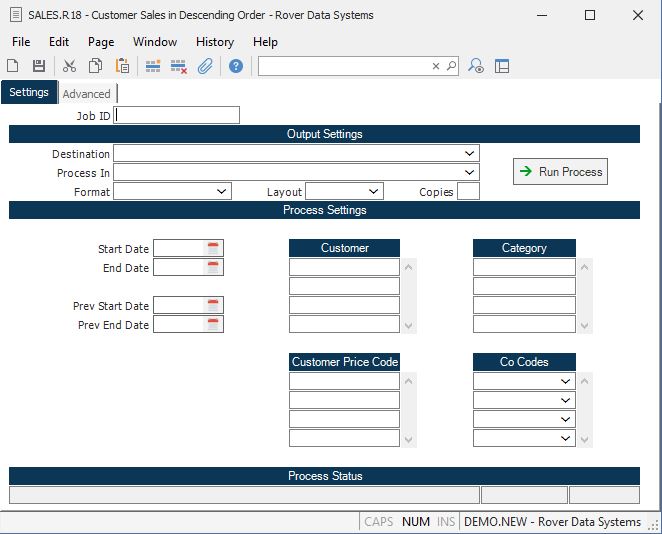Click the New record toolbar icon
The height and width of the screenshot is (534, 662).
(x=13, y=66)
